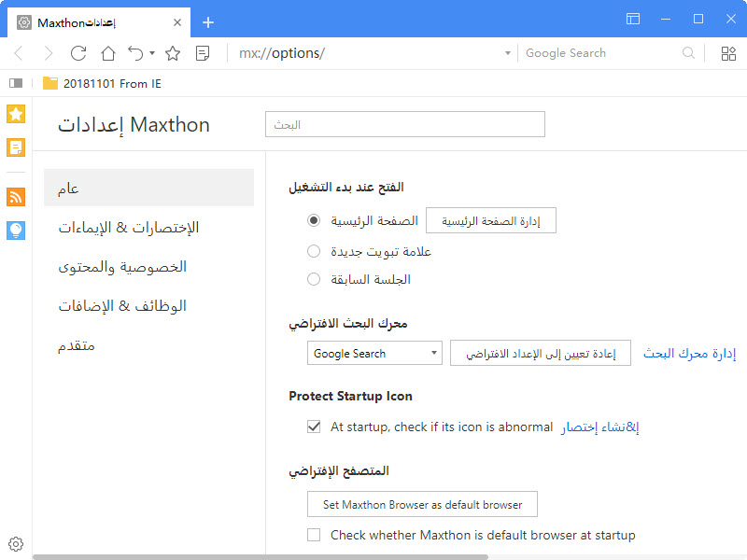Open the extensions grid icon
747x560 pixels.
click(728, 53)
